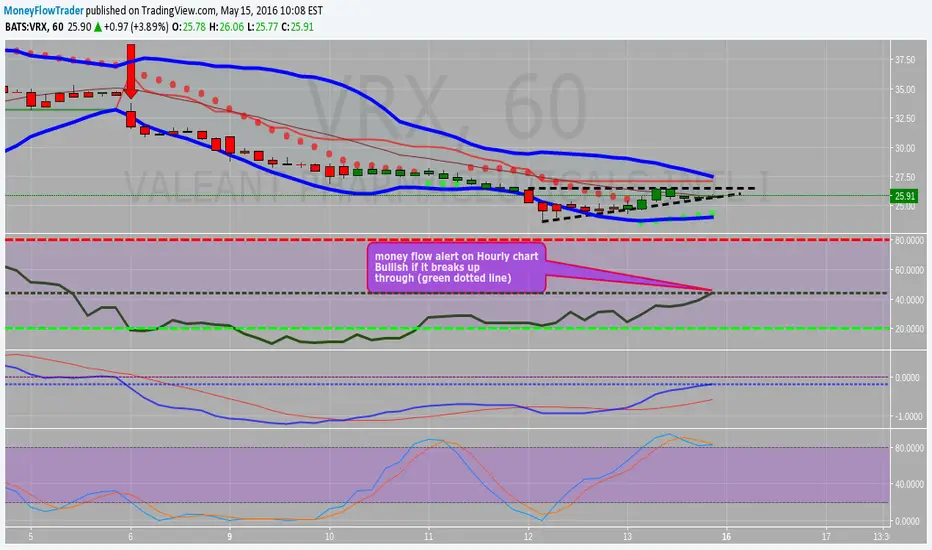Click the O:25.78 open value

tap(189, 27)
